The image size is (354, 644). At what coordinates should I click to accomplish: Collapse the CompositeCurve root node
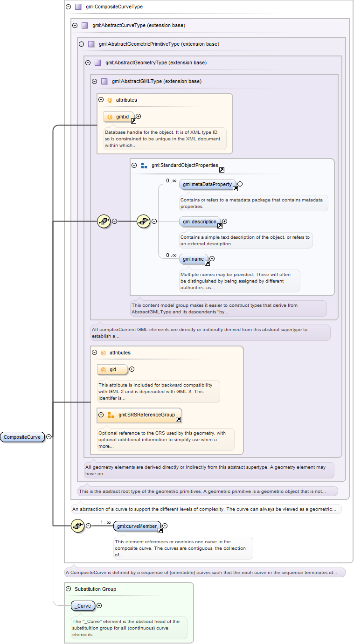click(x=49, y=437)
